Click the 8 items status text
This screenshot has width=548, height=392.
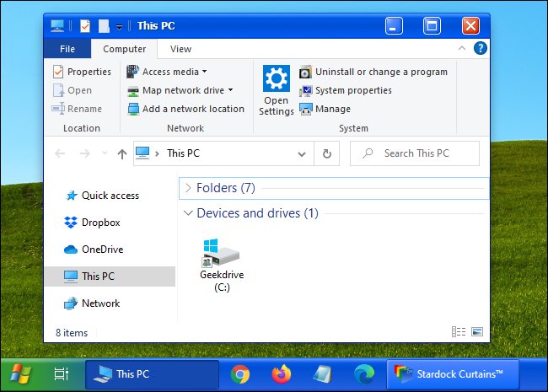click(x=72, y=333)
